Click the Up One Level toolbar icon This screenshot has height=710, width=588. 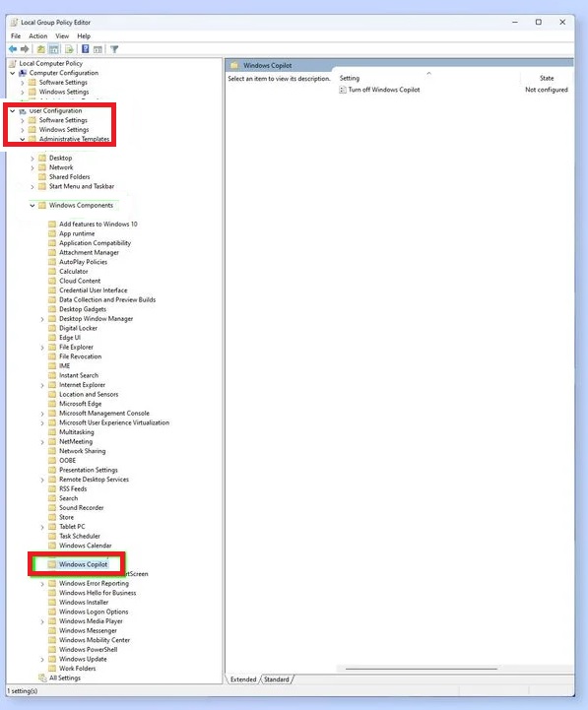(x=40, y=49)
